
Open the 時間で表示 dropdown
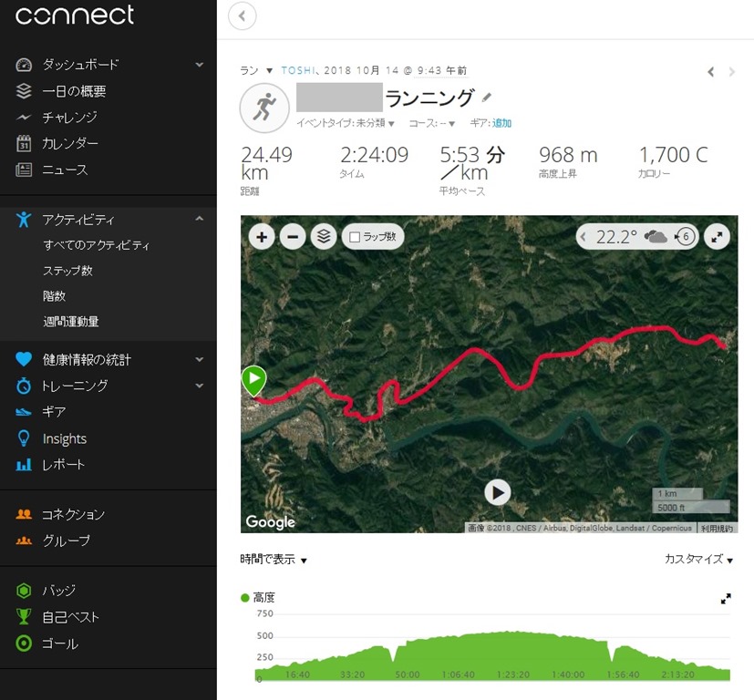tap(274, 559)
